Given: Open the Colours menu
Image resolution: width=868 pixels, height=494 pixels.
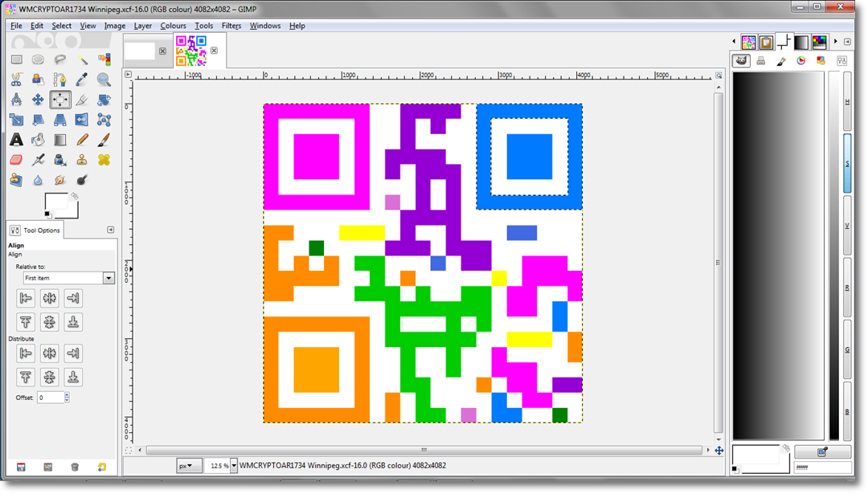Looking at the screenshot, I should click(174, 26).
